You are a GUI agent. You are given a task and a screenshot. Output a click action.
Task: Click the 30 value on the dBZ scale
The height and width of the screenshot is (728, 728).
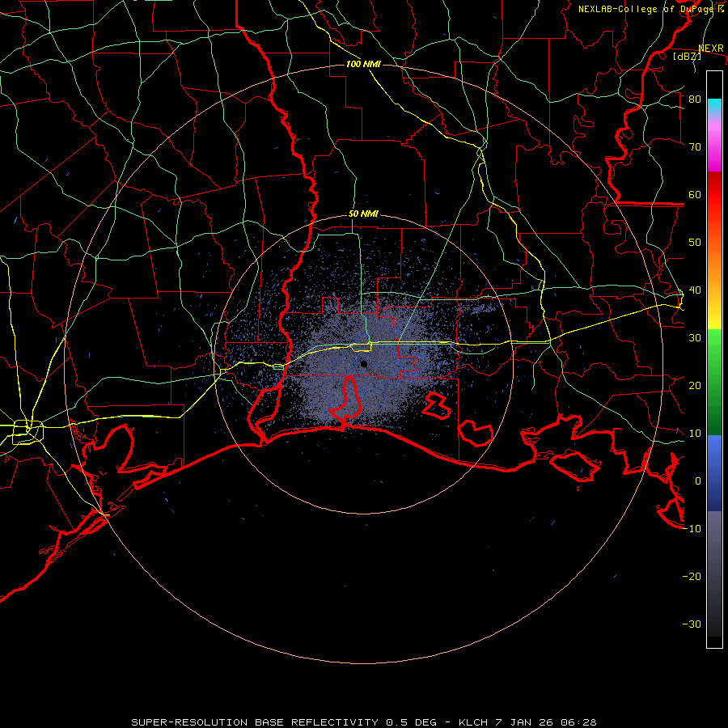(x=695, y=338)
